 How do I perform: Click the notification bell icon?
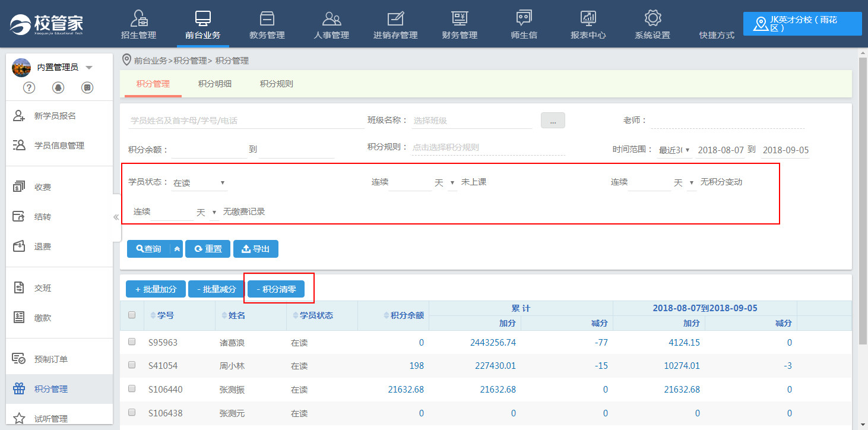(58, 88)
